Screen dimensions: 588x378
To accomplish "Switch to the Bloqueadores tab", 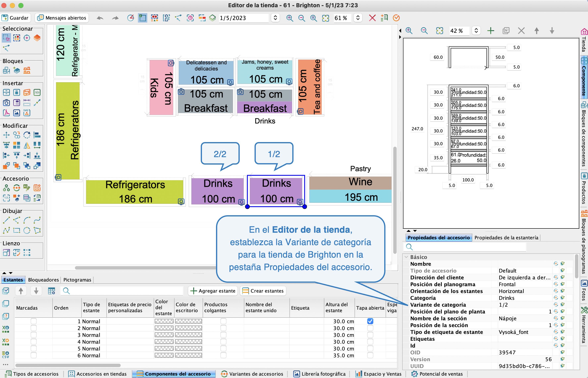I will 43,280.
